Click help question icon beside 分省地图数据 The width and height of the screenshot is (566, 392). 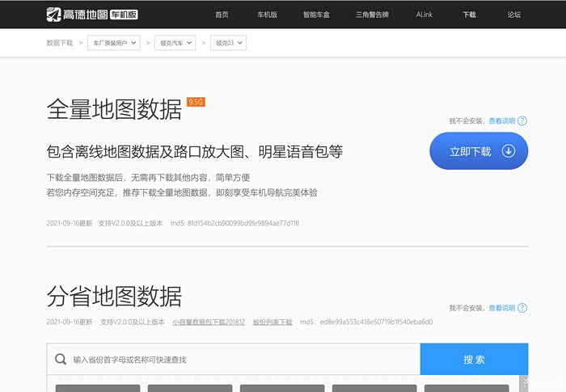click(522, 308)
